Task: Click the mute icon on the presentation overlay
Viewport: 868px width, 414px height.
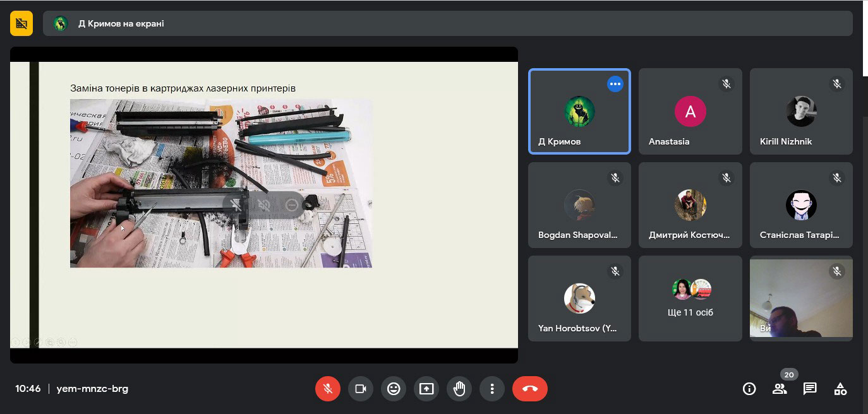Action: tap(264, 204)
